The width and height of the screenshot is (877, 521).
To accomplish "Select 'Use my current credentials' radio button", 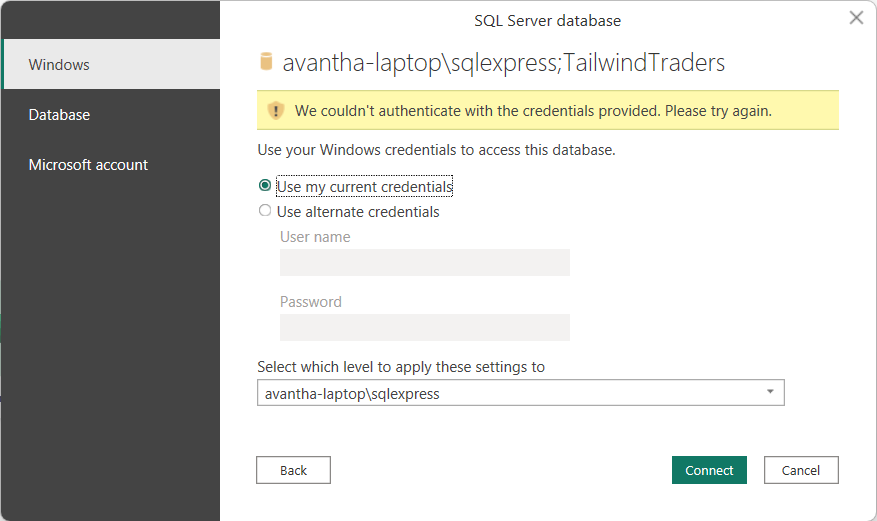I will click(265, 186).
